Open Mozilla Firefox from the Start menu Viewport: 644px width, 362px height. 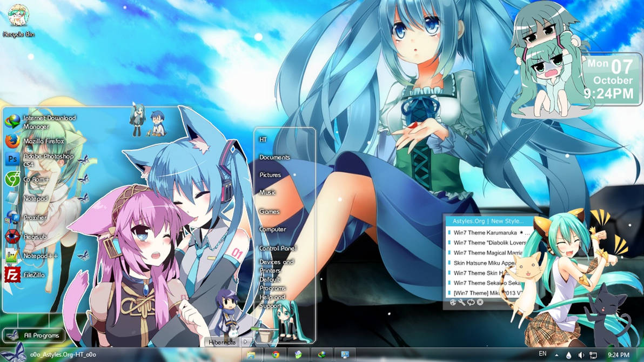[x=35, y=141]
